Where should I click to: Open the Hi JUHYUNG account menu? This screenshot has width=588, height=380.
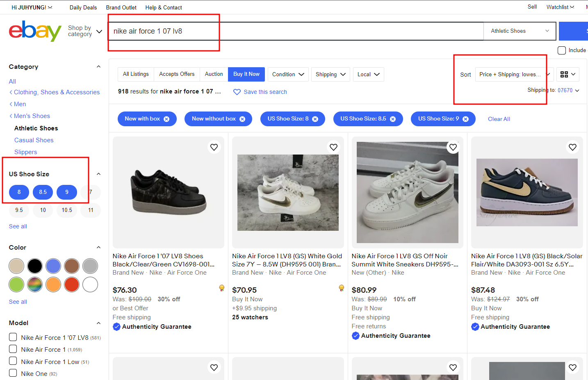(32, 7)
